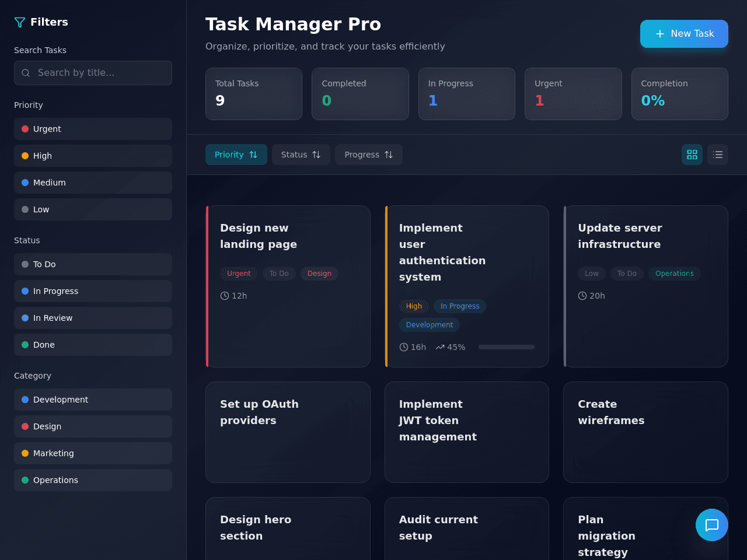Open the Plan migration strategy card

[x=646, y=528]
